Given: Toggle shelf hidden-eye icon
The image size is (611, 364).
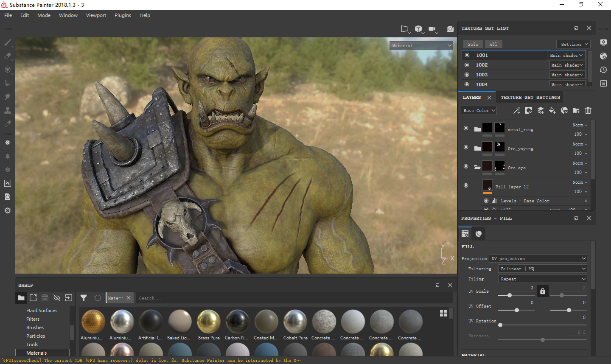Looking at the screenshot, I should pos(57,298).
